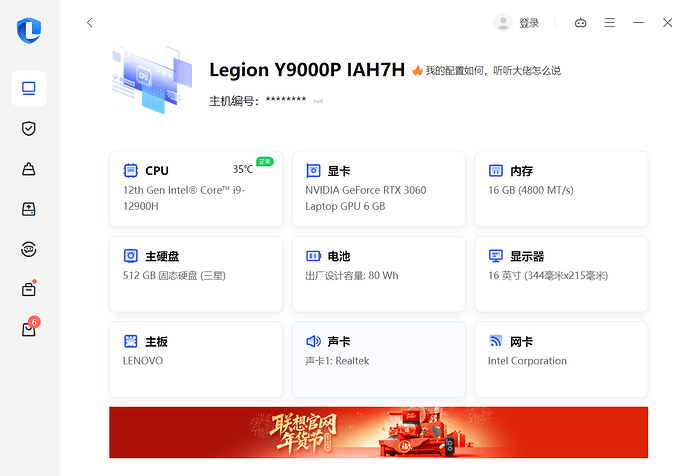Click the 16 GB (4800 MT/s) text
This screenshot has width=690, height=476.
coord(531,190)
